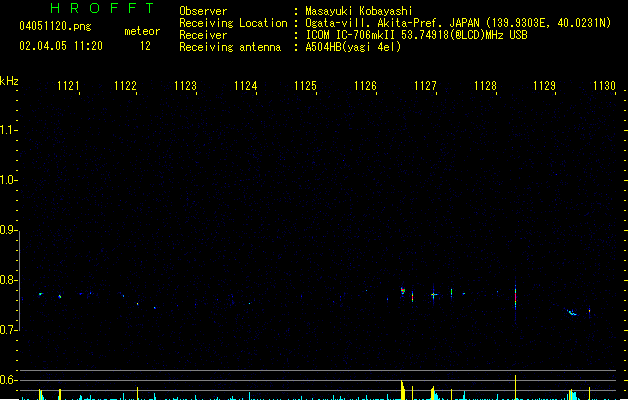629x400 pixels.
Task: Click the 'Observer' field label
Action: tap(203, 11)
